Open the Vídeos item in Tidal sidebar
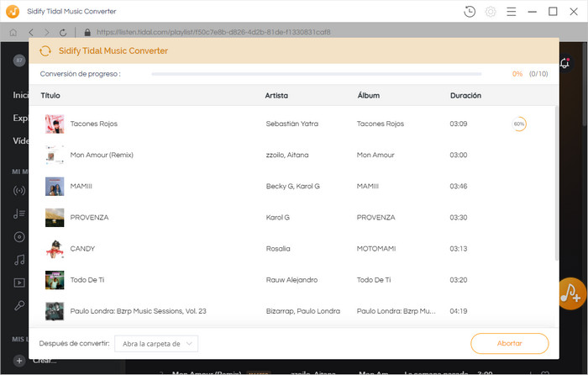The width and height of the screenshot is (588, 375). 21,140
